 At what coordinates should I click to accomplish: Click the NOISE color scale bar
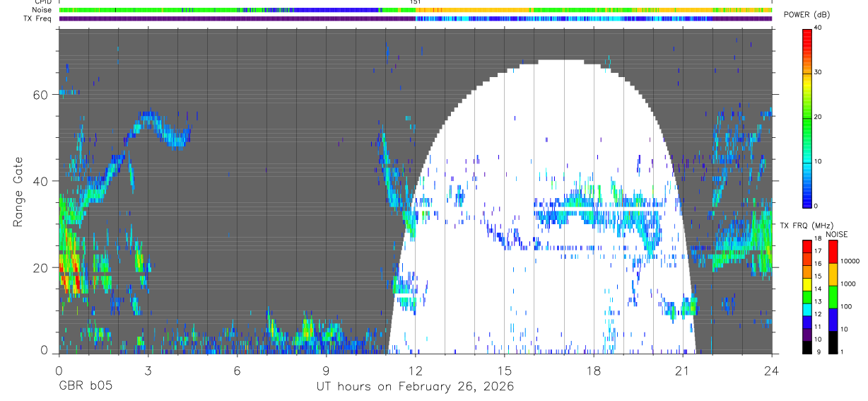pyautogui.click(x=833, y=296)
